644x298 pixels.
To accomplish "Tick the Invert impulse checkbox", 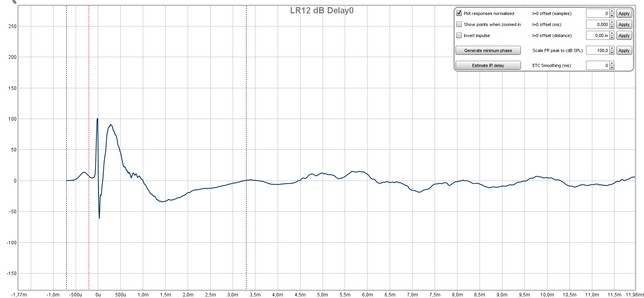I will (459, 35).
